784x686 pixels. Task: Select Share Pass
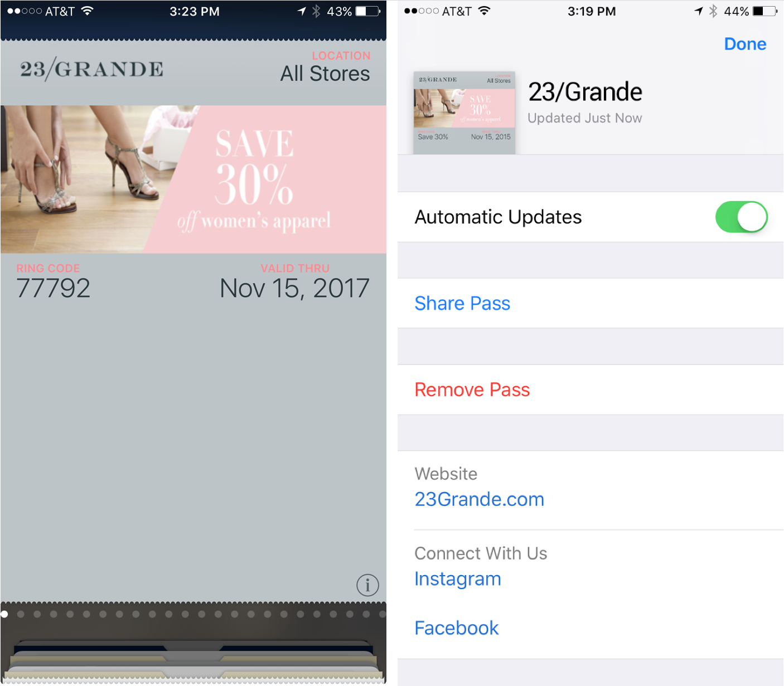point(462,303)
